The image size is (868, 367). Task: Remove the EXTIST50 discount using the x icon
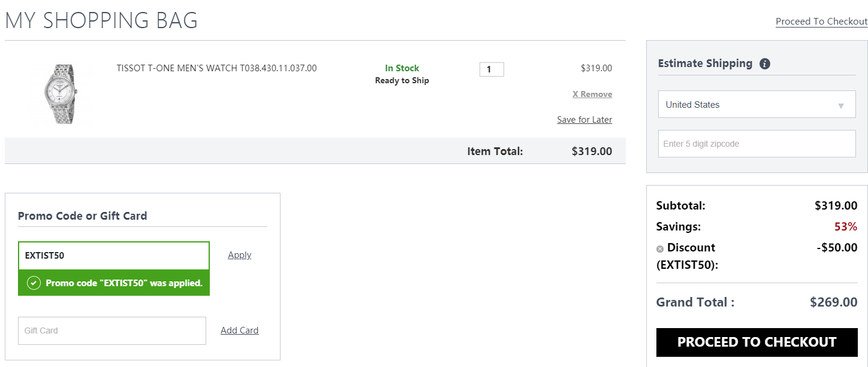660,248
